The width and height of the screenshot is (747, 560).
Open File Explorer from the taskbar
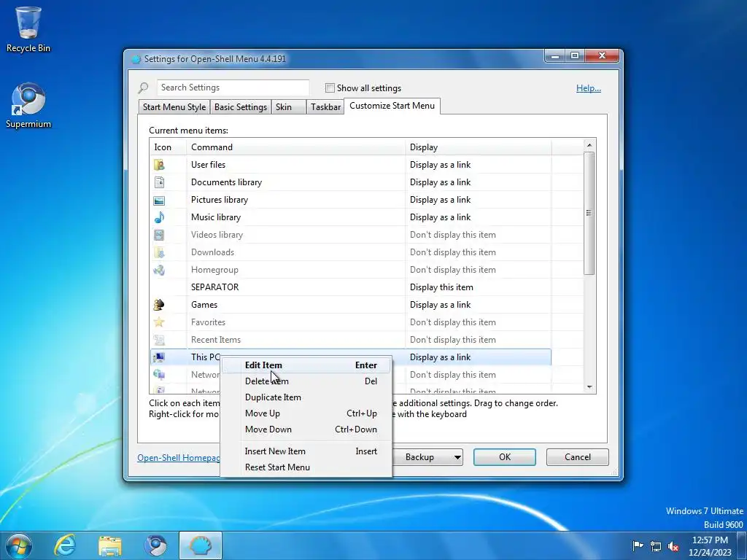coord(110,545)
